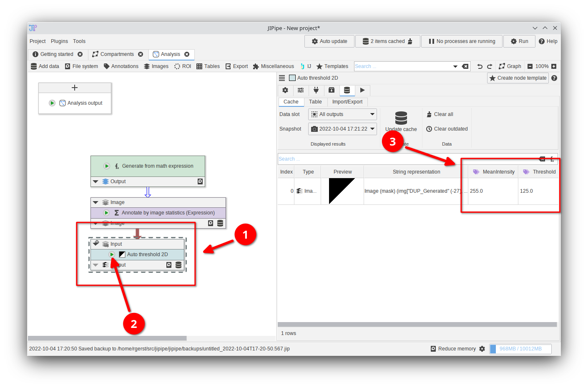Click the run play arrow tab icon
This screenshot has width=588, height=388.
point(362,90)
